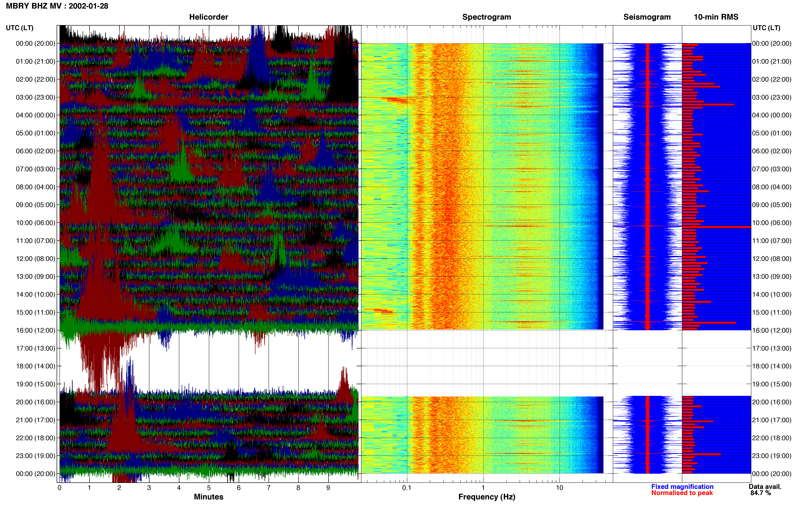Click left time label '05:00 (01:00)'
Screen dimensions: 812x508
(36, 133)
